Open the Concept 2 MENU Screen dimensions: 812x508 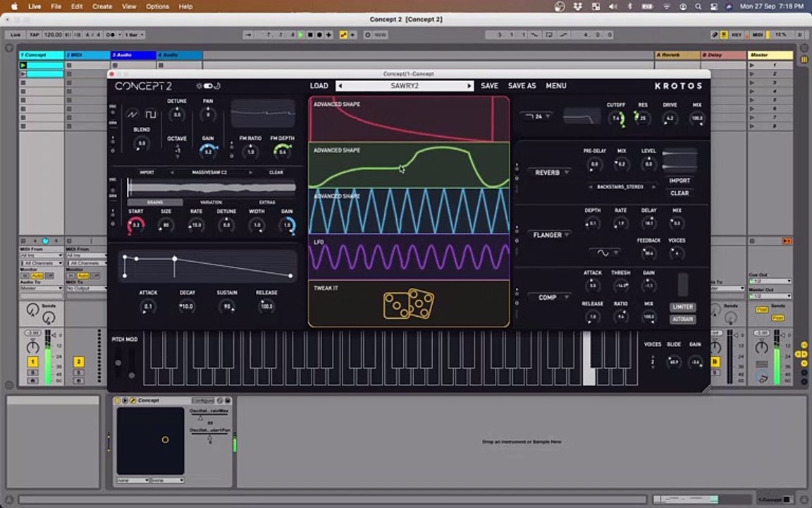click(x=555, y=86)
